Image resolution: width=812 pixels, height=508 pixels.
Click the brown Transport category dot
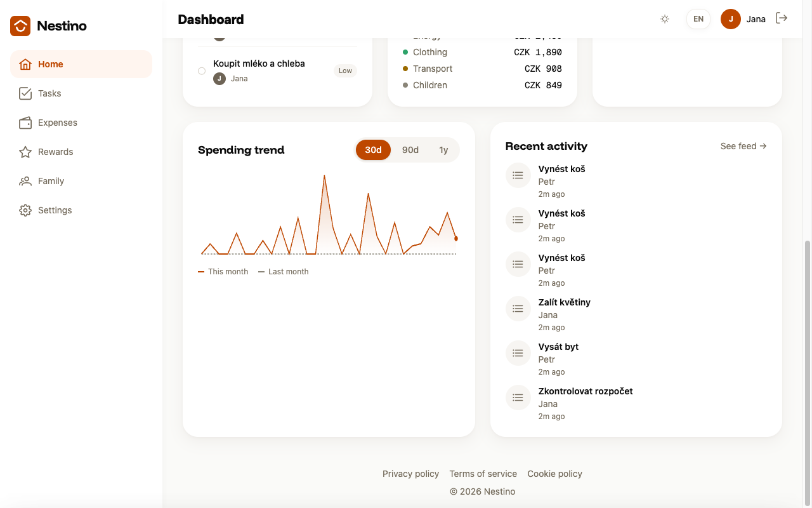405,69
